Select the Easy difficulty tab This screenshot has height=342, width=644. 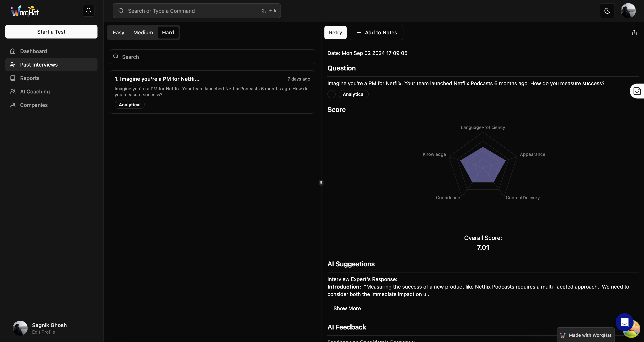coord(118,33)
